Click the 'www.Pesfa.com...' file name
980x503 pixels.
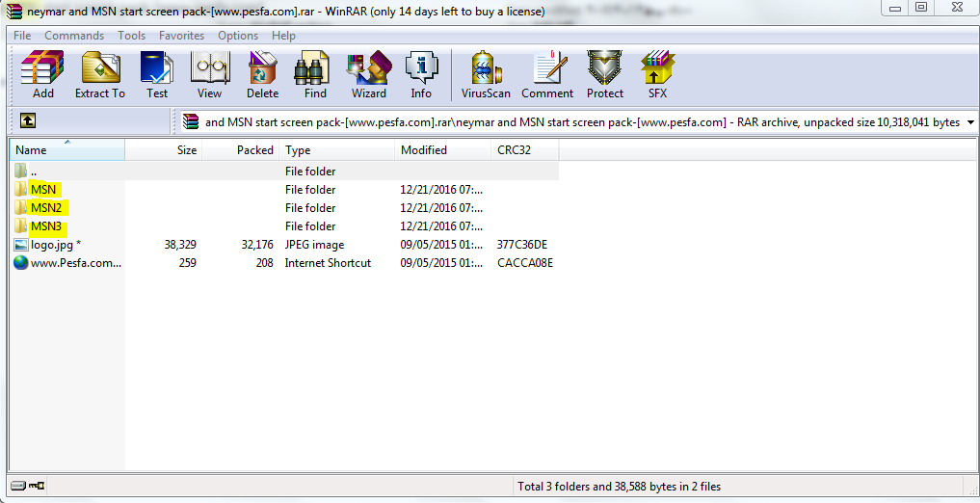(76, 262)
